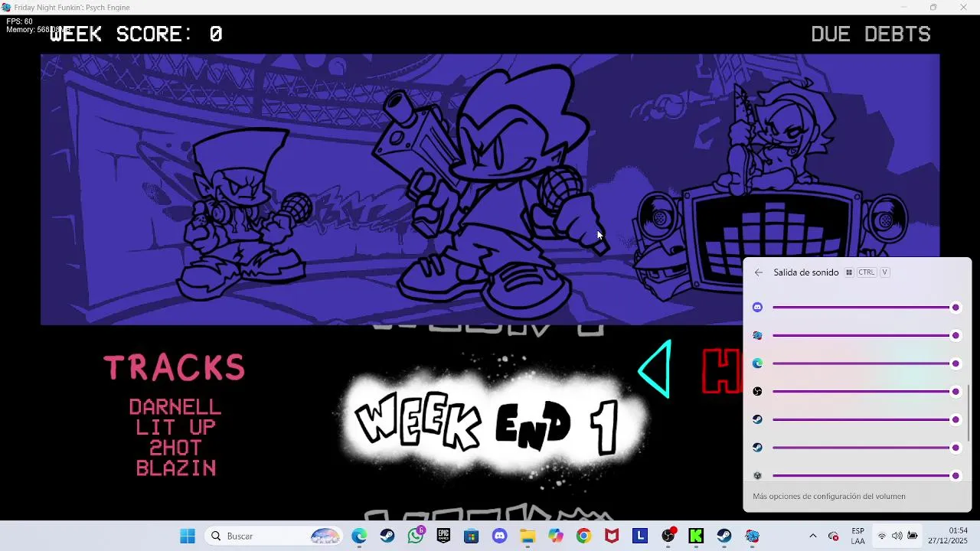Click the DUE DEBTS title text
Viewport: 980px width, 551px height.
point(871,34)
